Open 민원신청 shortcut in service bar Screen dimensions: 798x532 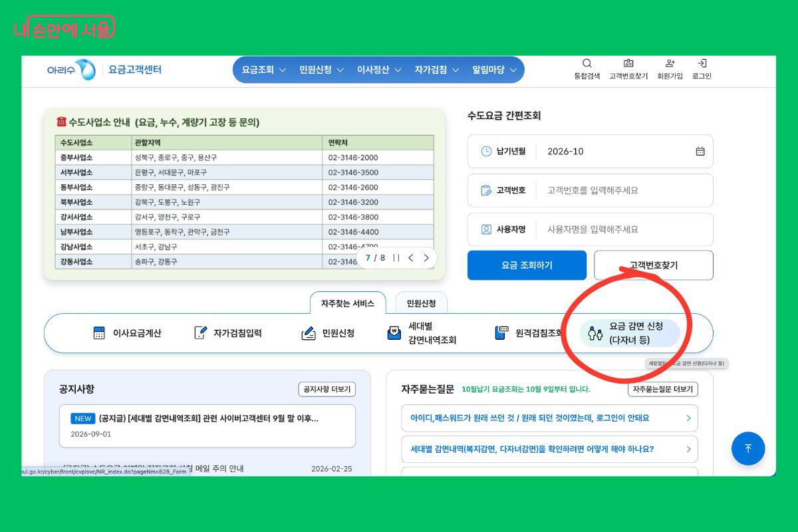coord(328,333)
